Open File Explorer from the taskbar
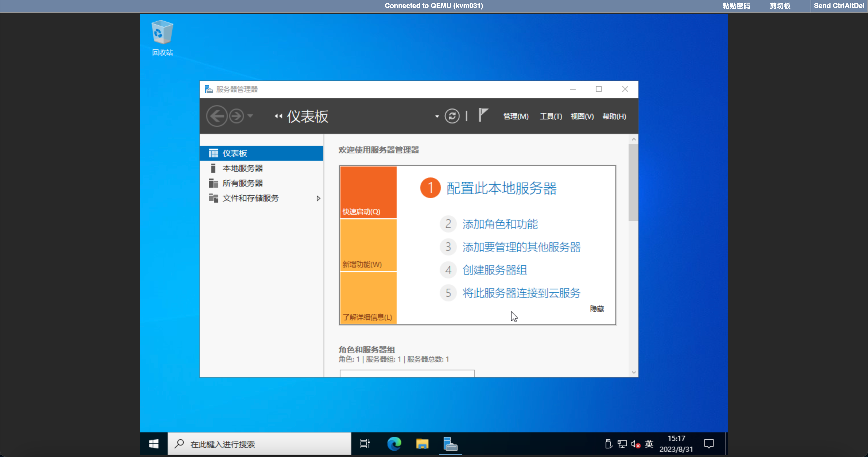The width and height of the screenshot is (868, 457). [x=422, y=444]
